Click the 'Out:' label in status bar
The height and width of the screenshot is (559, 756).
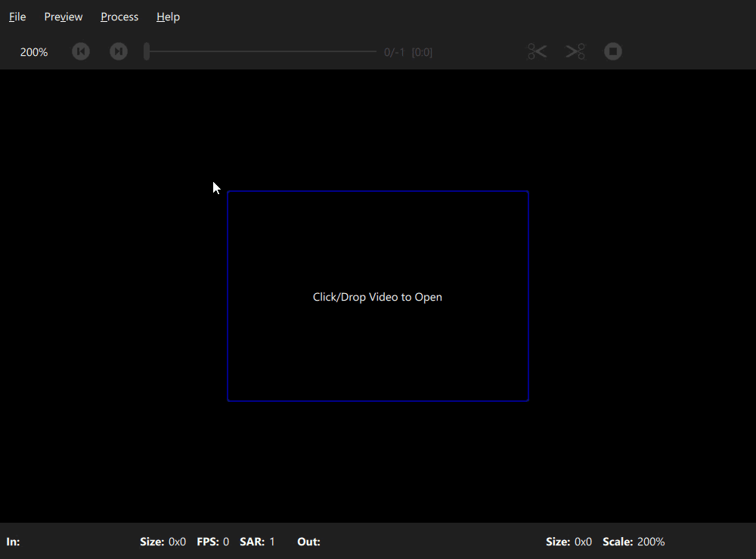(x=308, y=542)
